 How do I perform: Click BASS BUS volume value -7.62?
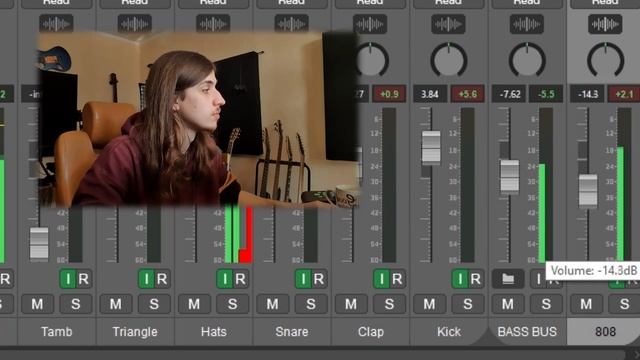coord(510,94)
